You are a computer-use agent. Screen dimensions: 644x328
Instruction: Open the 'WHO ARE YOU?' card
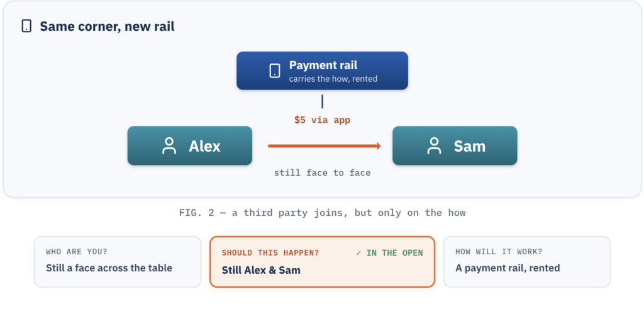pos(118,261)
